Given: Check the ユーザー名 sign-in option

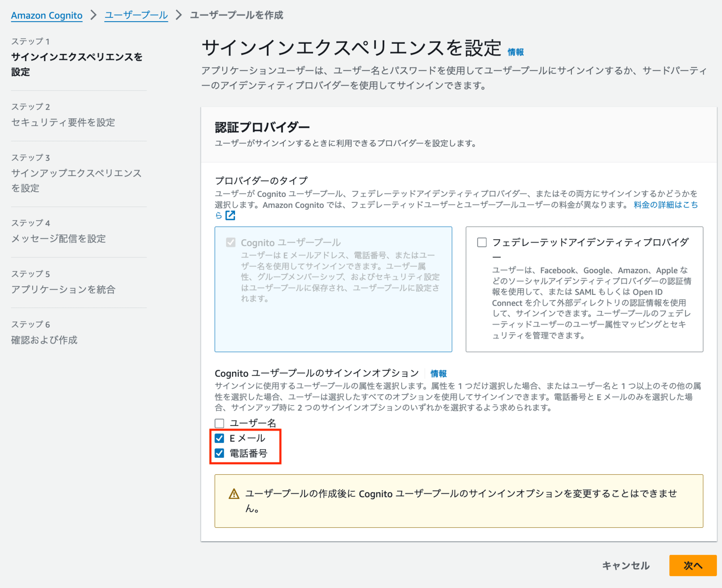Looking at the screenshot, I should click(219, 423).
